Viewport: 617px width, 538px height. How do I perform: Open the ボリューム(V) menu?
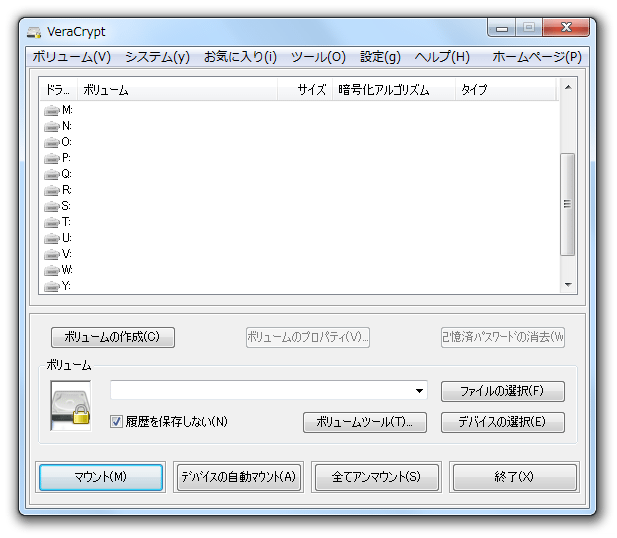pos(72,57)
